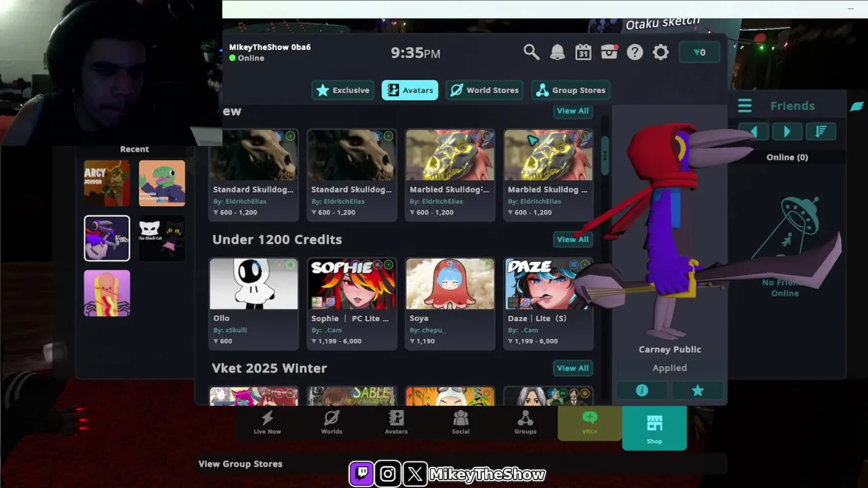Open the Friends panel hamburger menu
Image resolution: width=868 pixels, height=488 pixels.
745,106
